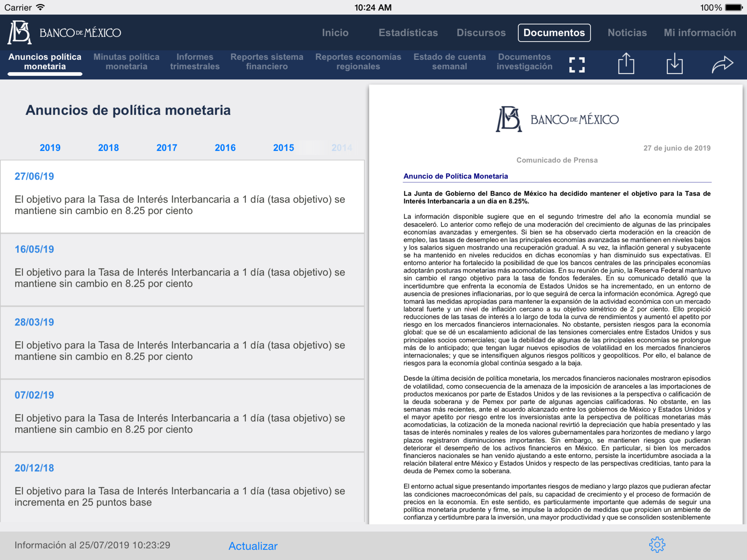Click 'Comunicado de Prensa' document label
This screenshot has height=560, width=747.
(557, 160)
